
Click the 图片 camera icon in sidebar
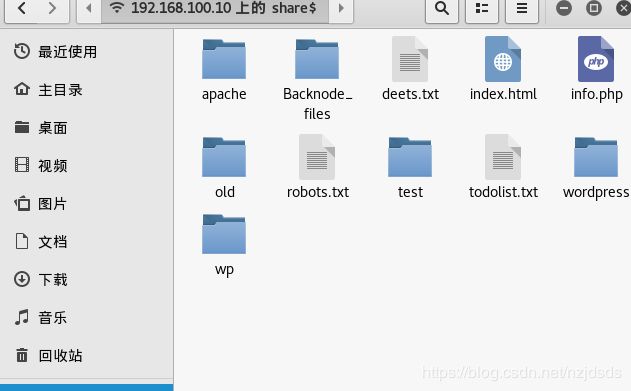click(22, 203)
